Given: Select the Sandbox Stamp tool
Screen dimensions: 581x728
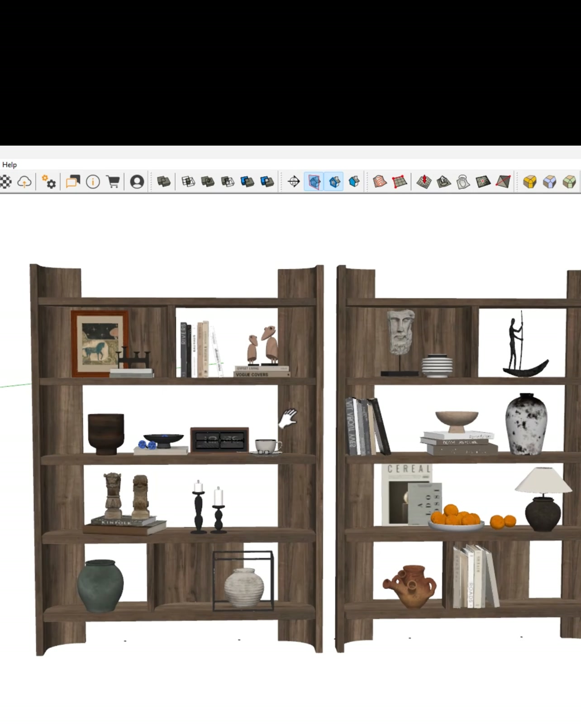Looking at the screenshot, I should tap(443, 182).
